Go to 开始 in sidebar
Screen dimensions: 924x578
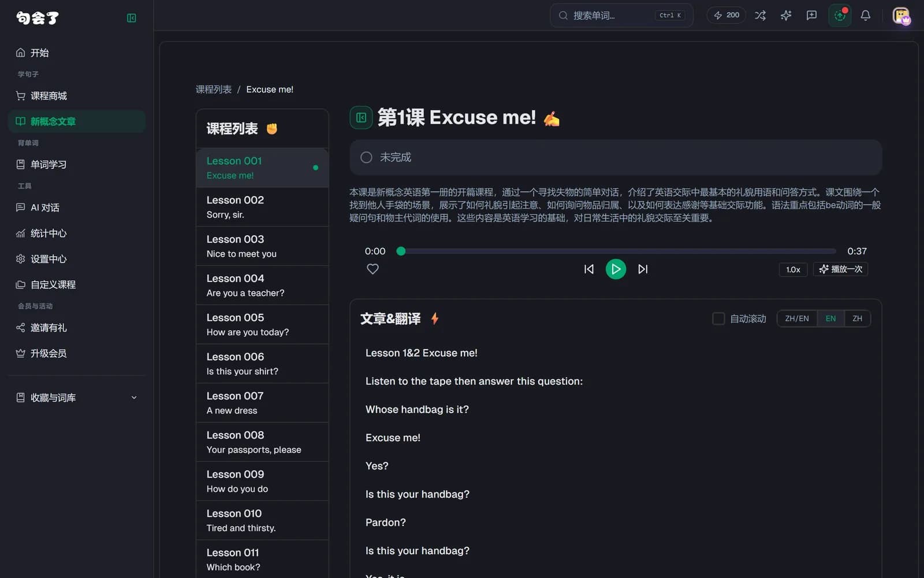click(x=77, y=53)
